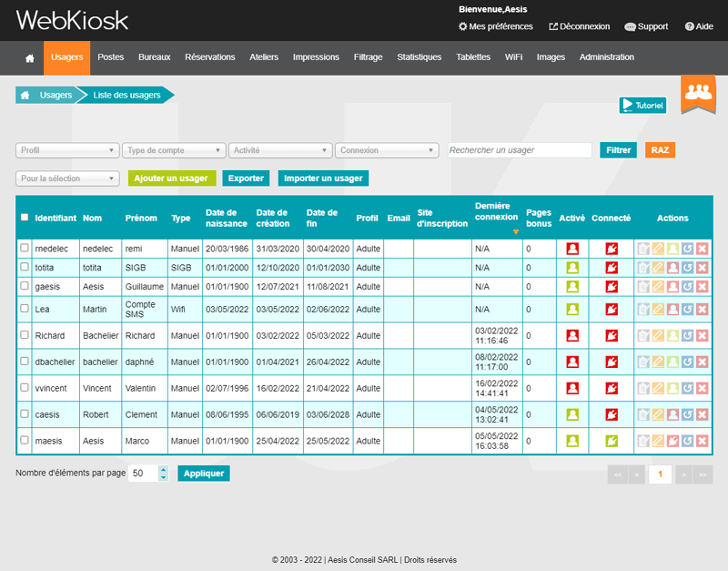Click the Appliquer button
Image resolution: width=728 pixels, height=571 pixels.
[203, 474]
